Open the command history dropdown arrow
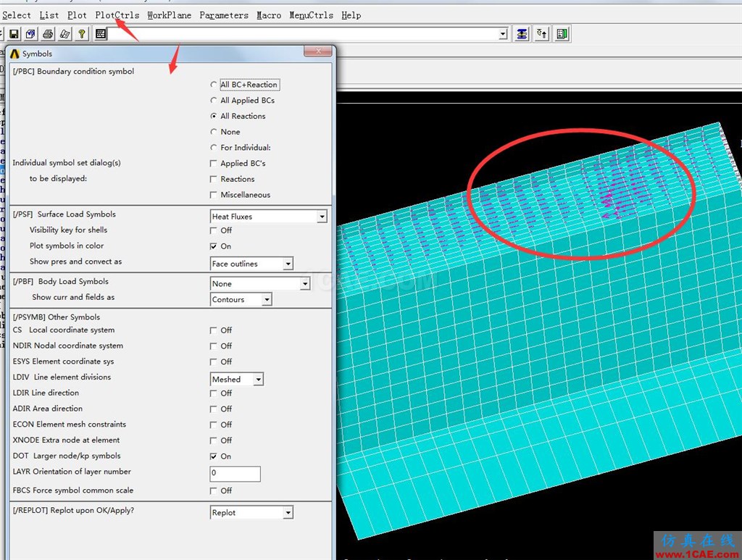 point(503,34)
